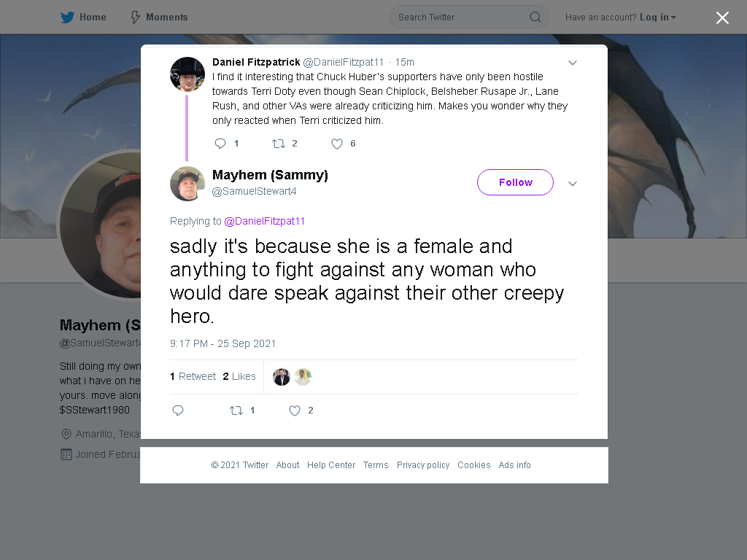Viewport: 747px width, 560px height.
Task: Like Mayhem's reply with heart icon
Action: [295, 411]
